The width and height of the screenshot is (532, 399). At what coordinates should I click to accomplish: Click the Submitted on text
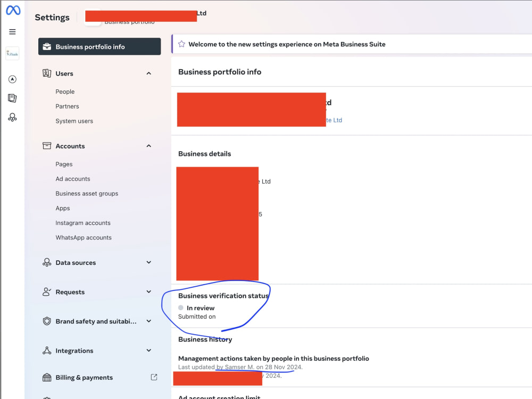[197, 317]
